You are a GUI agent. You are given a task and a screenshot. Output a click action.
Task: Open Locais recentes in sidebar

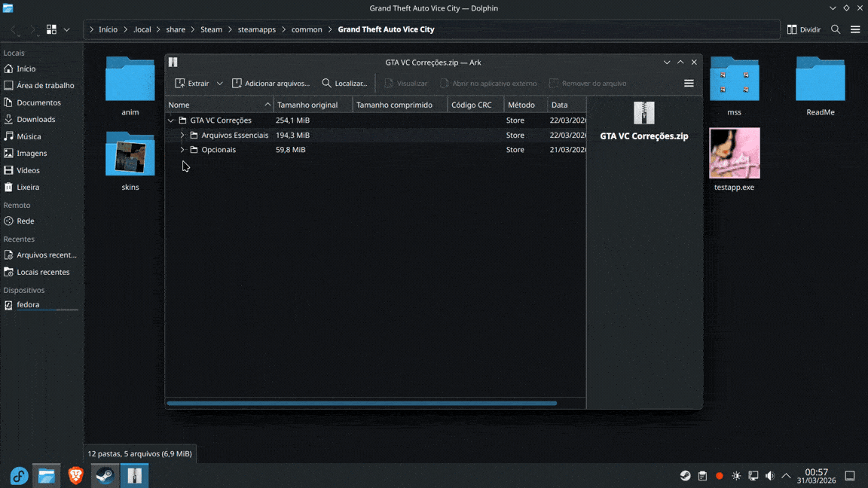(x=41, y=272)
